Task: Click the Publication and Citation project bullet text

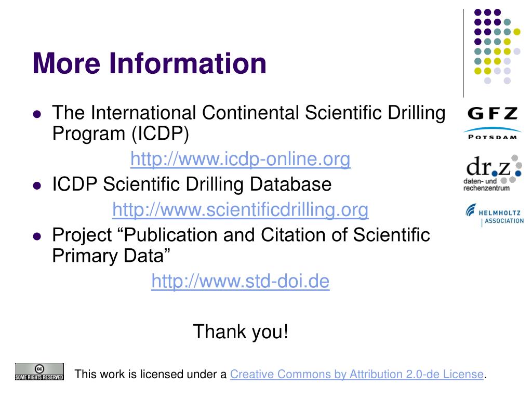Action: pyautogui.click(x=241, y=245)
